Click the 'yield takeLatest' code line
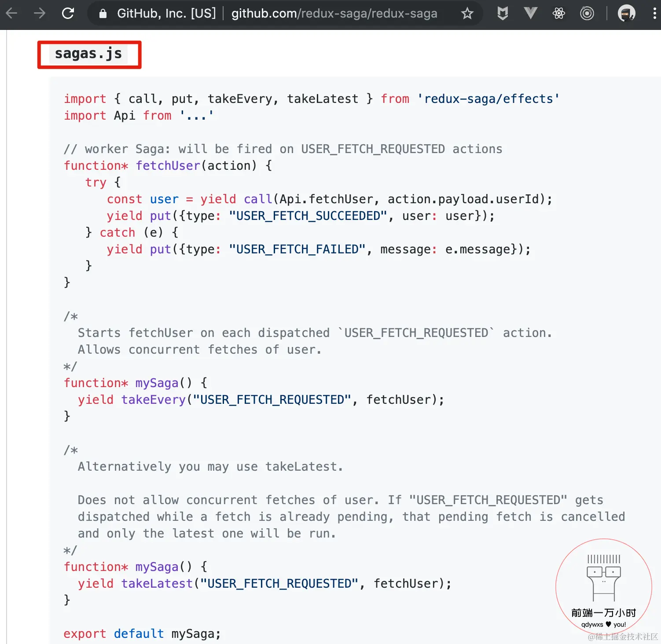This screenshot has height=644, width=661. (264, 584)
